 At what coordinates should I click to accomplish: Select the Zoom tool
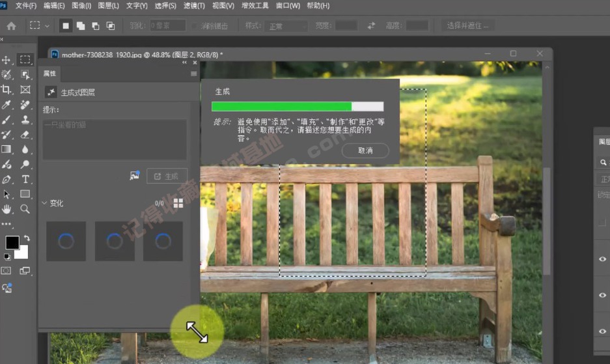[x=25, y=209]
